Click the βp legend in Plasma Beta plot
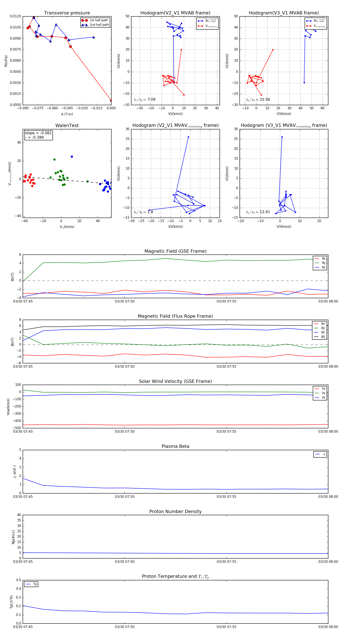 tap(320, 454)
